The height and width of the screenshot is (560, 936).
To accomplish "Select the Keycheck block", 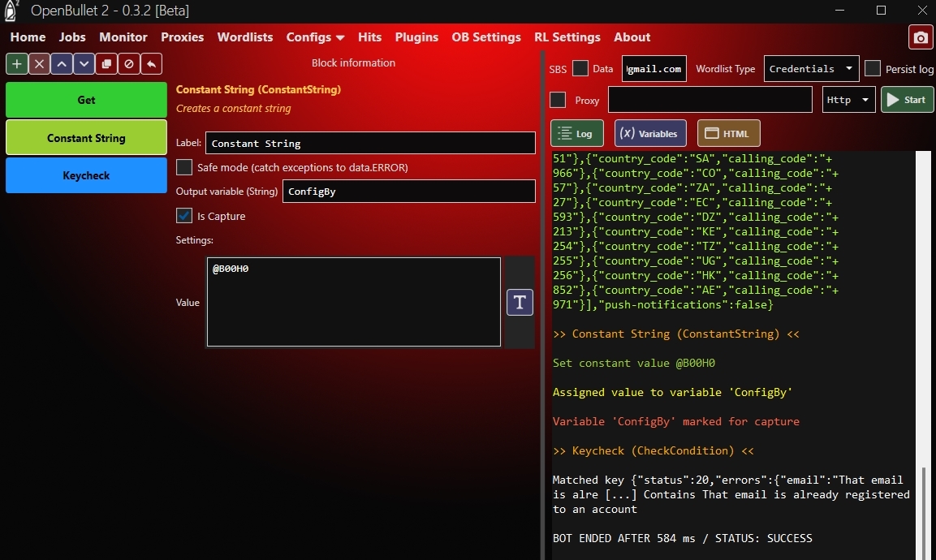I will coord(86,175).
